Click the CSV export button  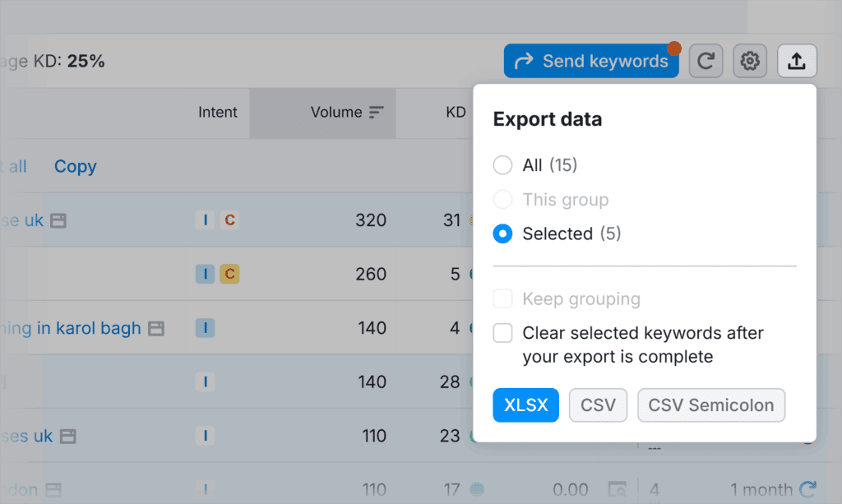pos(598,405)
